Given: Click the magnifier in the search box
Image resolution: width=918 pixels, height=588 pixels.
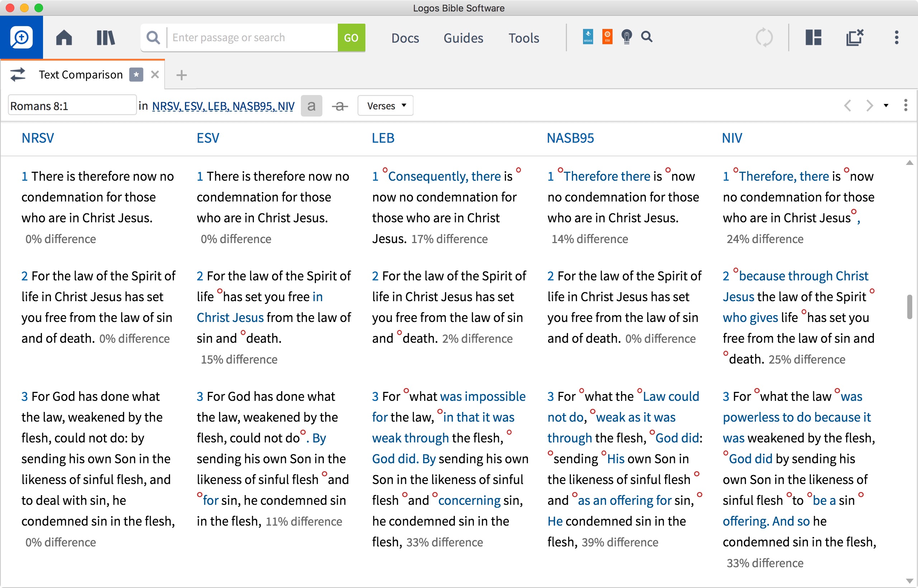Looking at the screenshot, I should click(153, 37).
